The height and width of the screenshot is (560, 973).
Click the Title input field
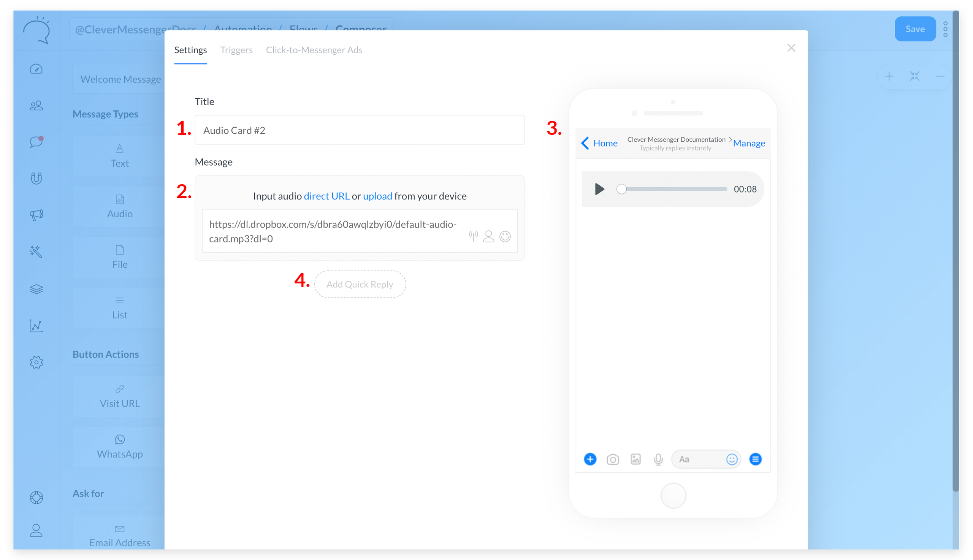359,130
